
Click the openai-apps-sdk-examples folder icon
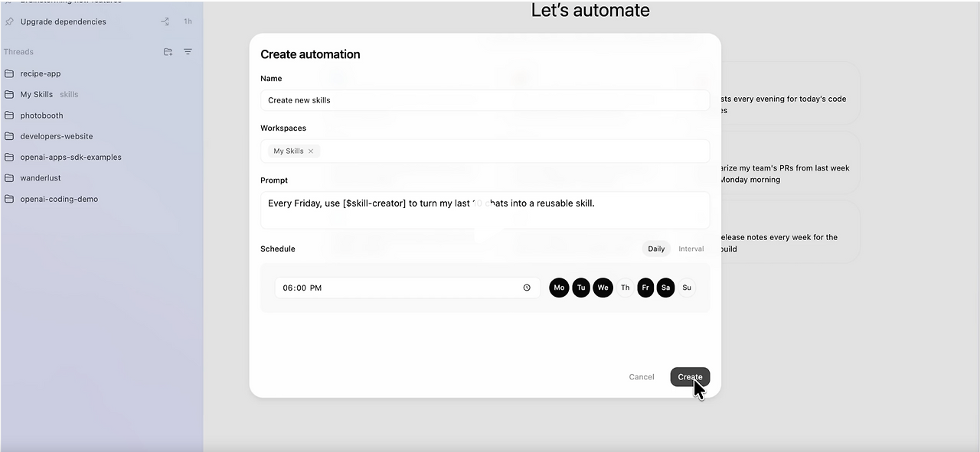click(9, 157)
